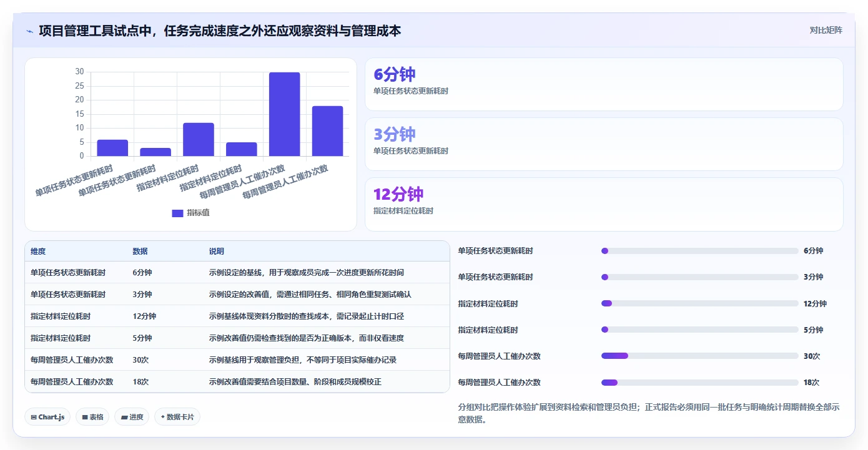Select the Chart.js tag
Screen dimensions: 868x450
tap(47, 417)
